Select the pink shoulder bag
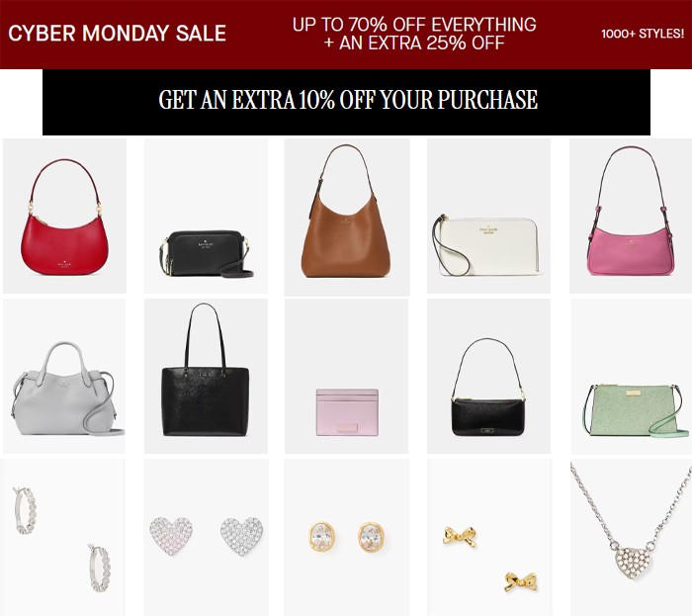The width and height of the screenshot is (692, 616). 631,216
